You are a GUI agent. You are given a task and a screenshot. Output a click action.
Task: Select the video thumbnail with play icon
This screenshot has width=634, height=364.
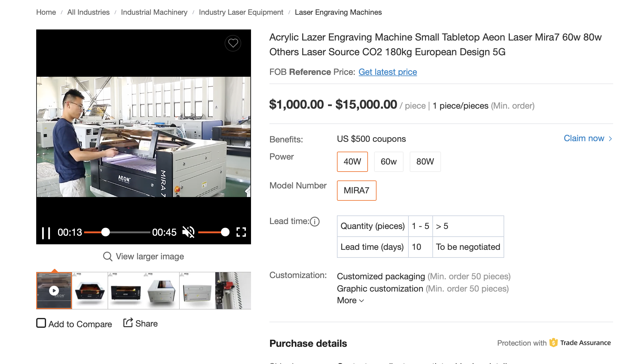(54, 291)
